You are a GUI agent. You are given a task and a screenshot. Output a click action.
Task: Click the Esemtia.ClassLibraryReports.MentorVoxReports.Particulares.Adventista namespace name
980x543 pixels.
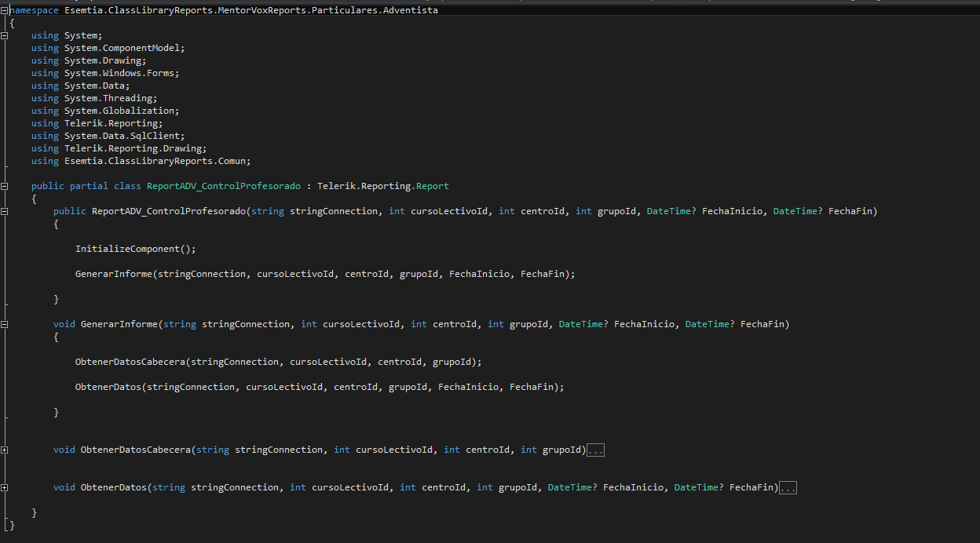click(251, 10)
